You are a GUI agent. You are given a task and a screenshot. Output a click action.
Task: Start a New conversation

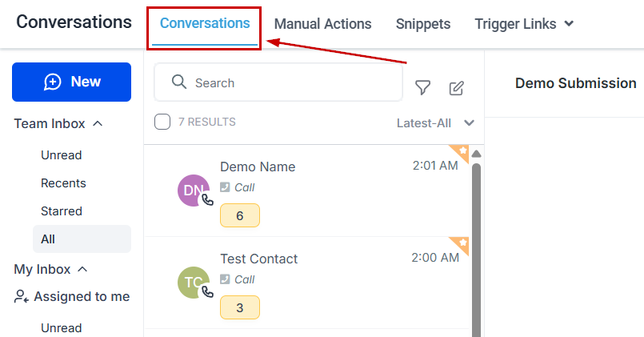click(71, 82)
